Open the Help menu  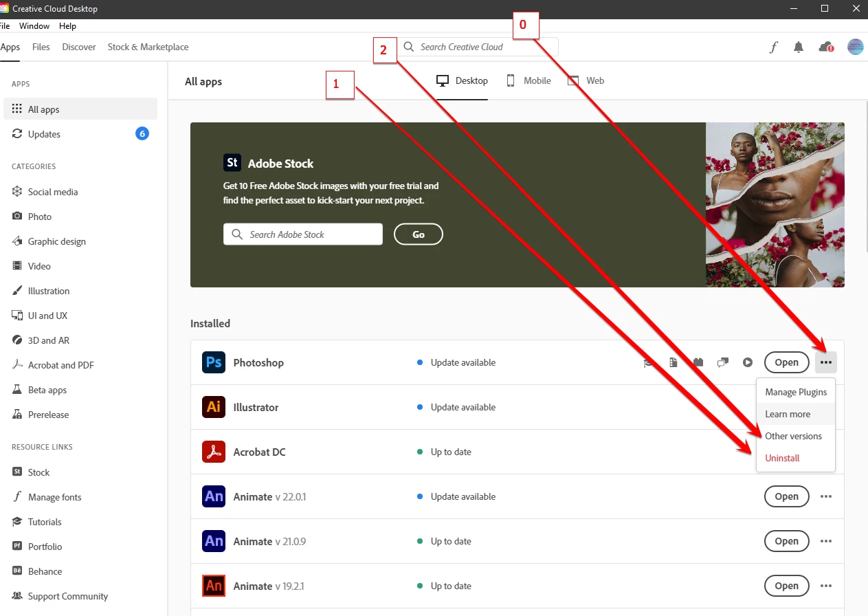[67, 26]
